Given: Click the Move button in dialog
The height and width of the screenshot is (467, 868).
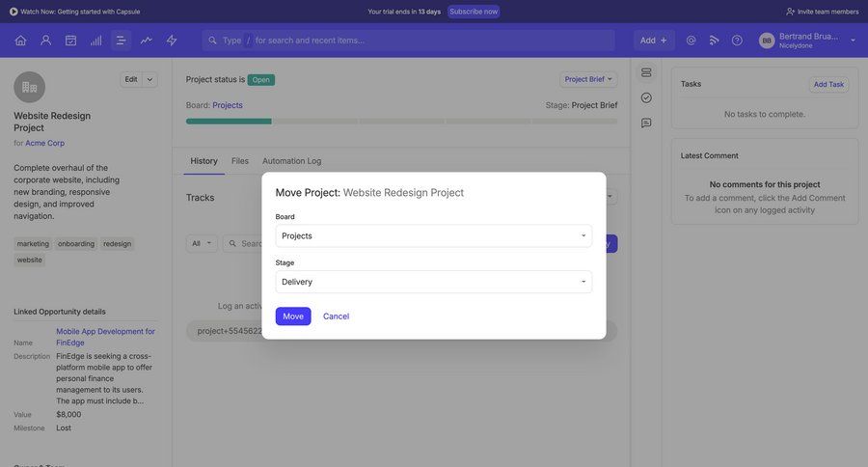Looking at the screenshot, I should [293, 316].
